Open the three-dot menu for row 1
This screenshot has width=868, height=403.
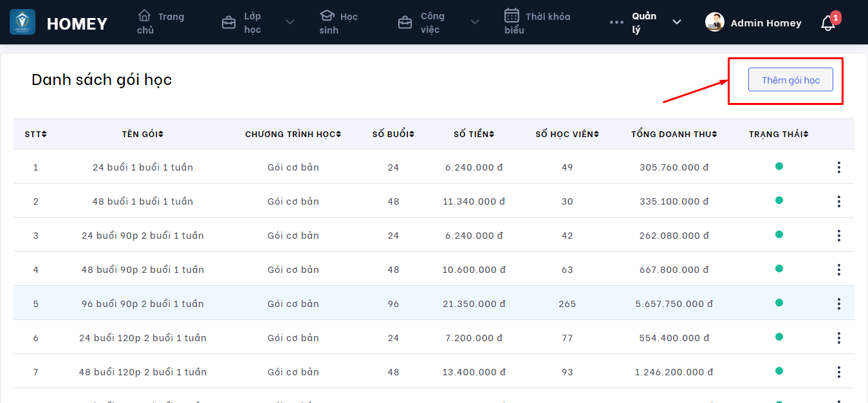click(838, 167)
